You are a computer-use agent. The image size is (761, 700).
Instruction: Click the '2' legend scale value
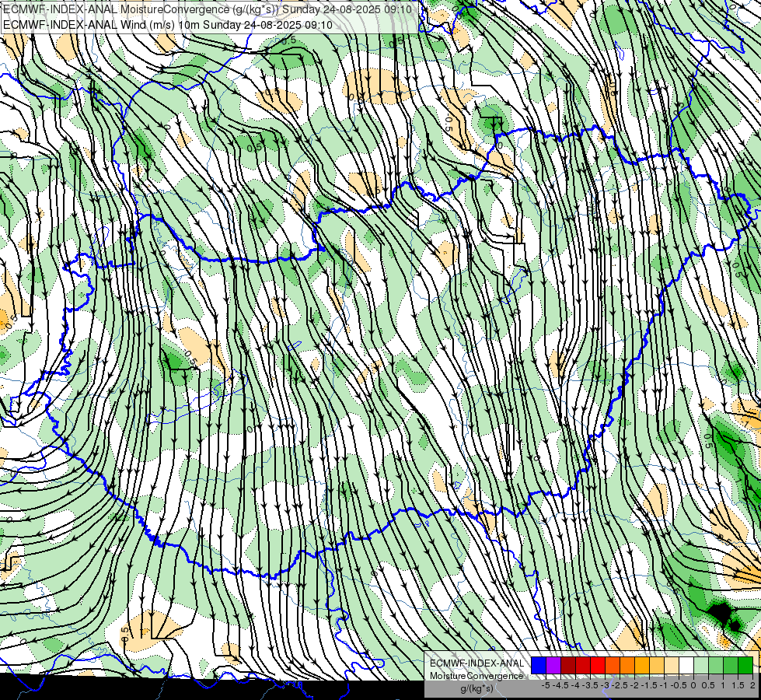[x=752, y=685]
